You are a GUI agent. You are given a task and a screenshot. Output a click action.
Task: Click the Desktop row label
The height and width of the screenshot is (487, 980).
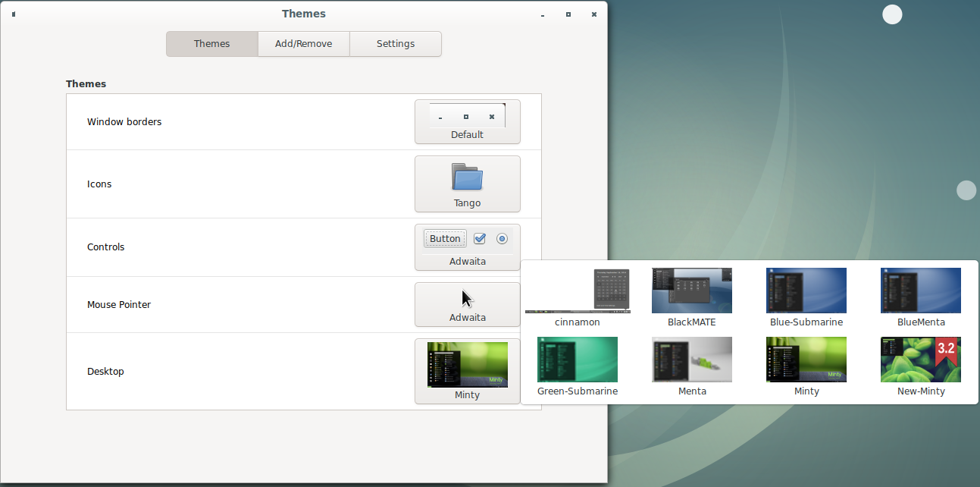click(x=105, y=371)
